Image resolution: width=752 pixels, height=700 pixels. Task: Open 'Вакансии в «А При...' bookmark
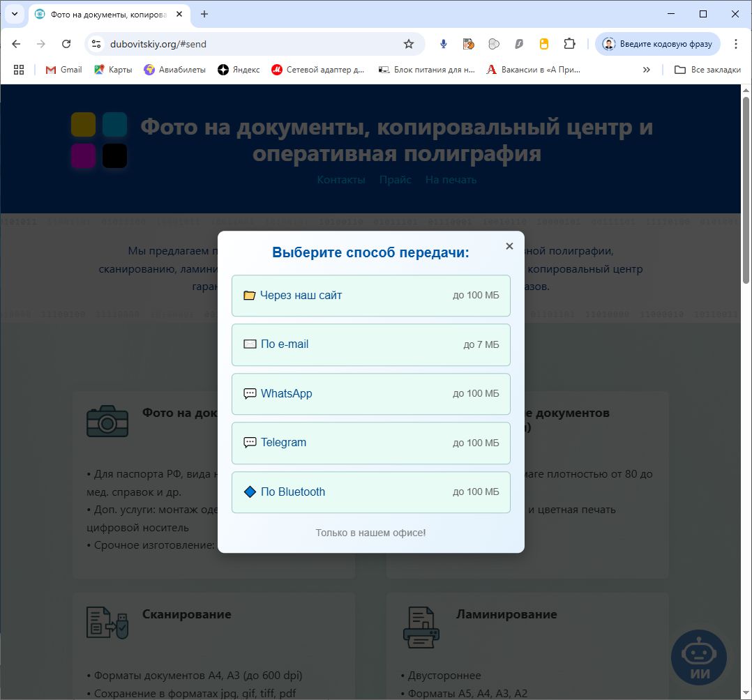[533, 70]
